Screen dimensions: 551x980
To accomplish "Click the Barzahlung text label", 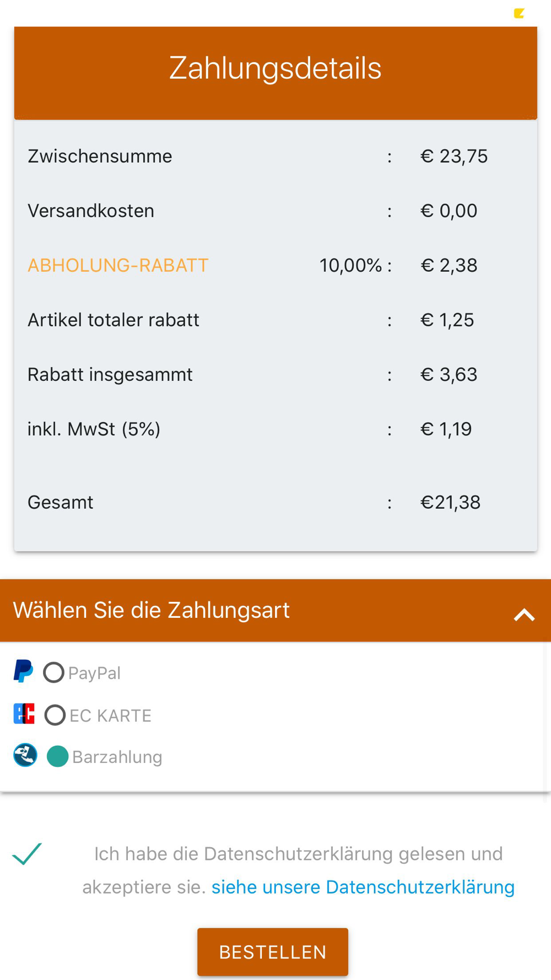I will coord(117,757).
